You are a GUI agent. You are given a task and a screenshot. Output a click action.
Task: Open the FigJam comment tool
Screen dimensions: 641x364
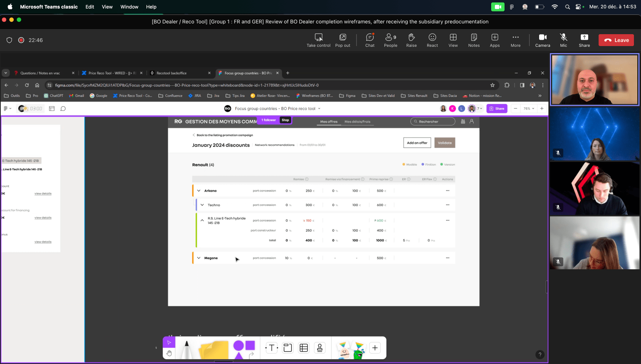click(63, 108)
